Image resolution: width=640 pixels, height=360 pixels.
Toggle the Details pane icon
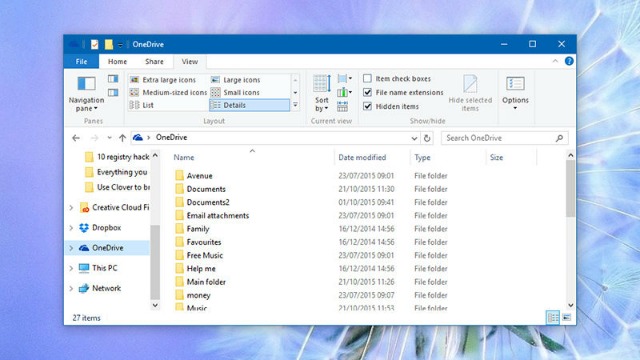click(113, 93)
